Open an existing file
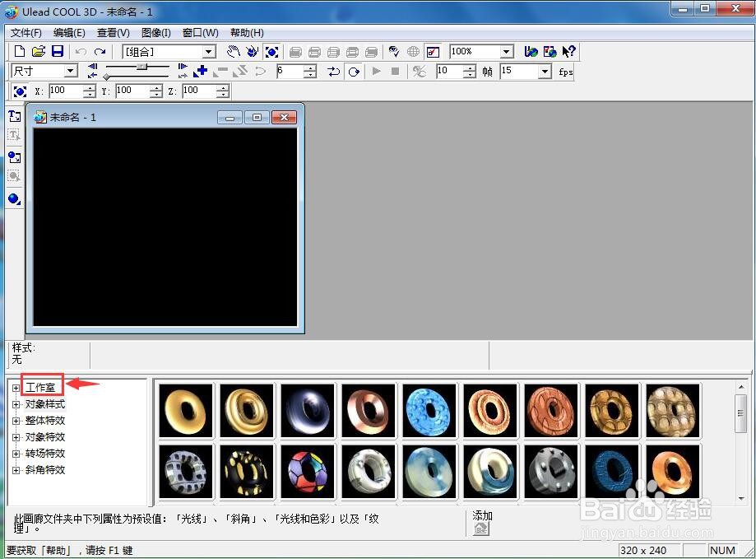756x559 pixels. coord(39,52)
